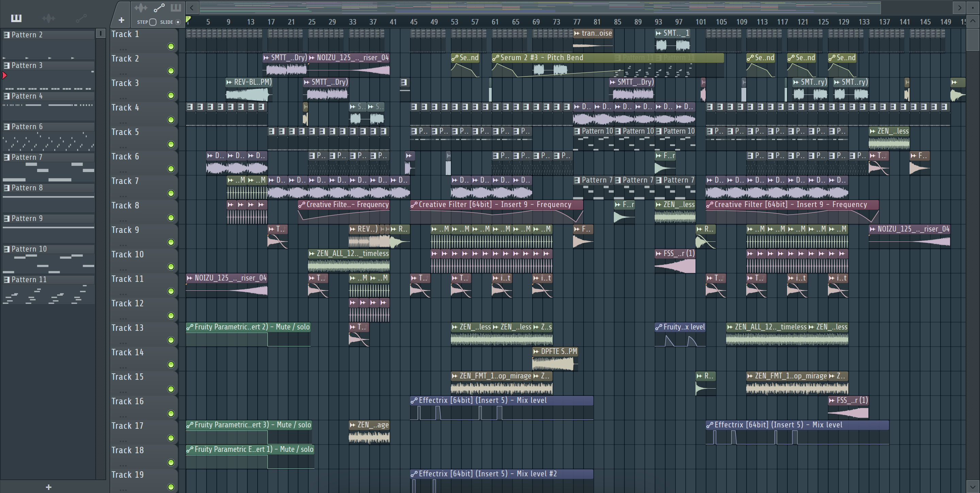Focus automation clips in the playlist toolbar

pos(159,7)
